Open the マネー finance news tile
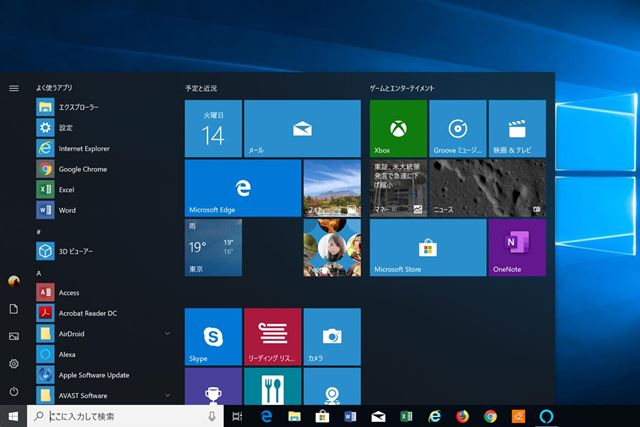Screen dimensions: 640x427 click(x=398, y=188)
